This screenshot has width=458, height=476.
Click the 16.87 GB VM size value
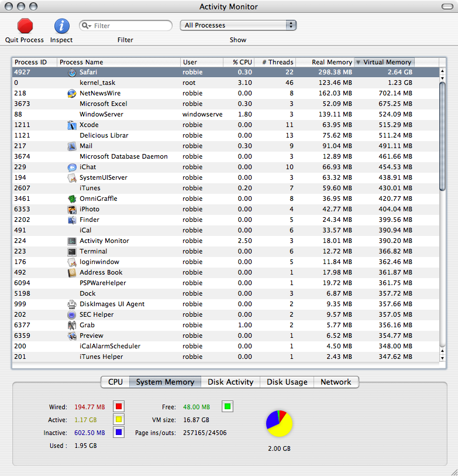click(x=196, y=420)
